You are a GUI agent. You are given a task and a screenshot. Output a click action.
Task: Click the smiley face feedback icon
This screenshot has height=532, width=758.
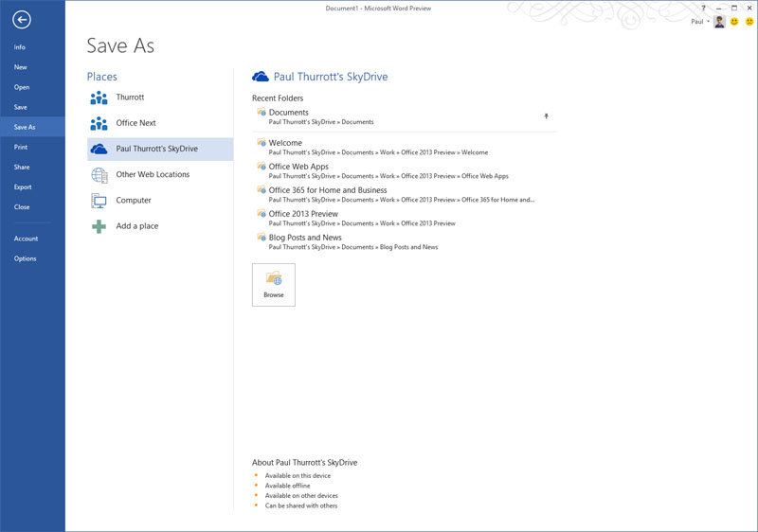pos(734,21)
